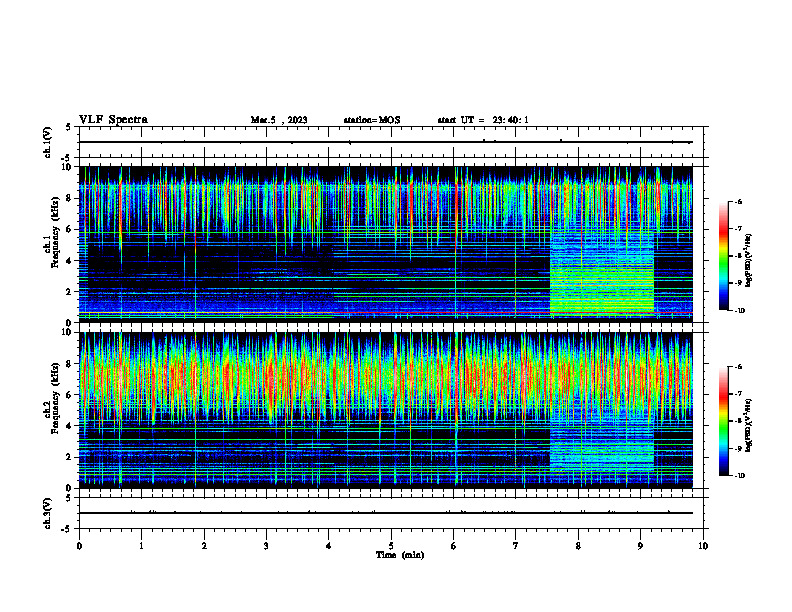Click the "station=MOS" header label

[x=372, y=120]
